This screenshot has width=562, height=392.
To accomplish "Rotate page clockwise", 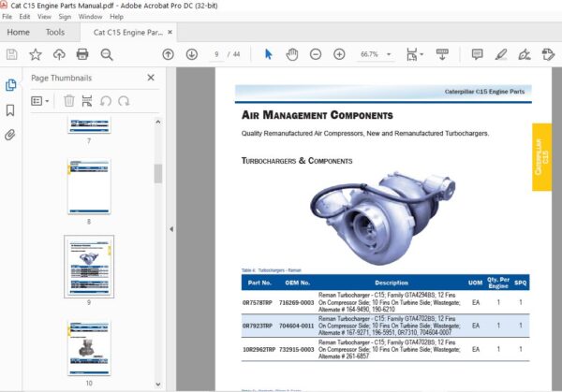I will pyautogui.click(x=124, y=101).
